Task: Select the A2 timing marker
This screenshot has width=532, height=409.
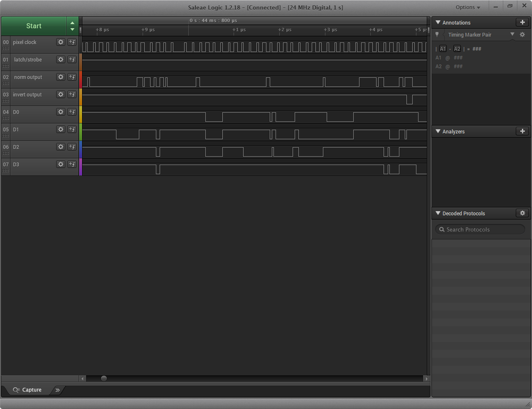Action: click(457, 49)
